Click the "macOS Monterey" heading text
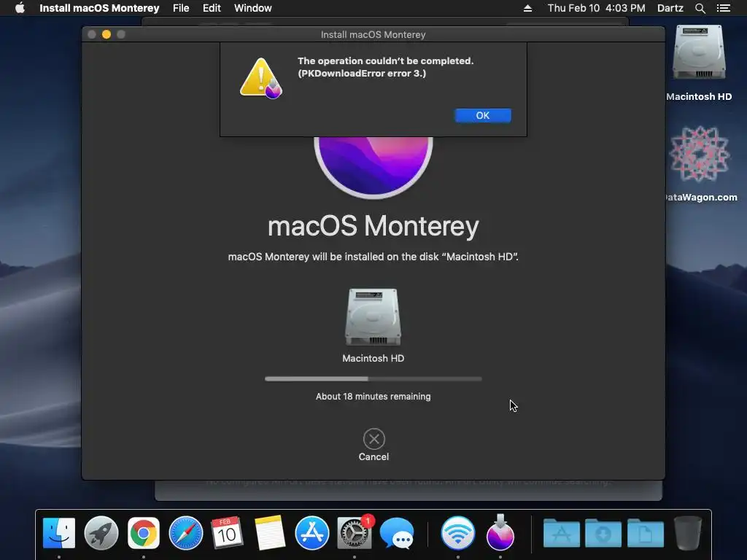 (373, 226)
